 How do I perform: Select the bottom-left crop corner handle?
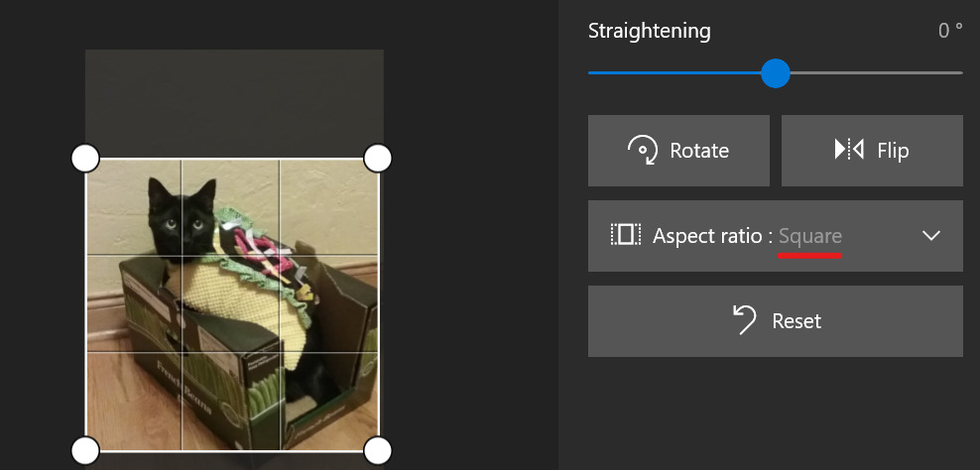(x=85, y=450)
